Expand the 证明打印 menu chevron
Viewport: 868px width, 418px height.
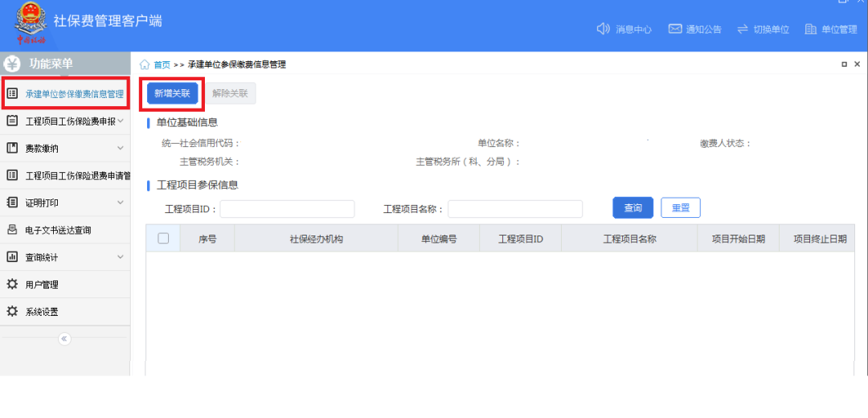coord(121,203)
